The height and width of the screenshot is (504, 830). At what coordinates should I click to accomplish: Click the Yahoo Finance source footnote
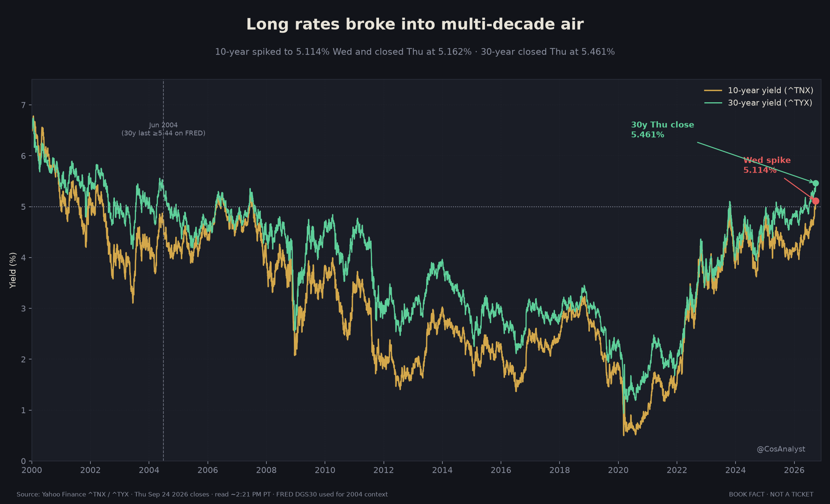coord(202,494)
